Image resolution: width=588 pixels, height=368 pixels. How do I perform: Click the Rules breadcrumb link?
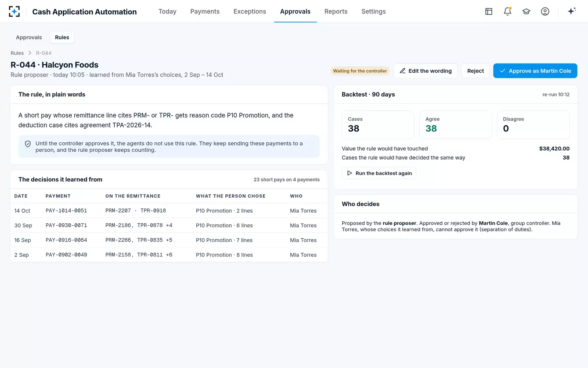click(x=17, y=53)
